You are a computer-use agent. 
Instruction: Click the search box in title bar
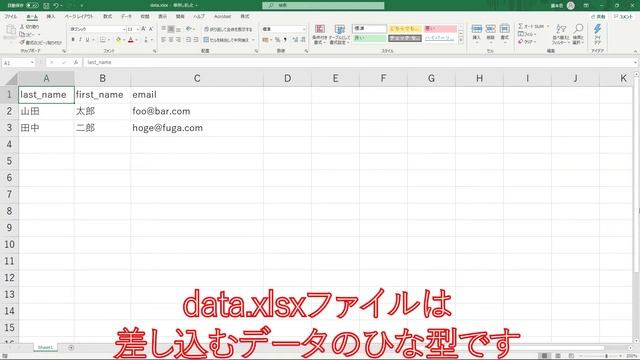323,5
